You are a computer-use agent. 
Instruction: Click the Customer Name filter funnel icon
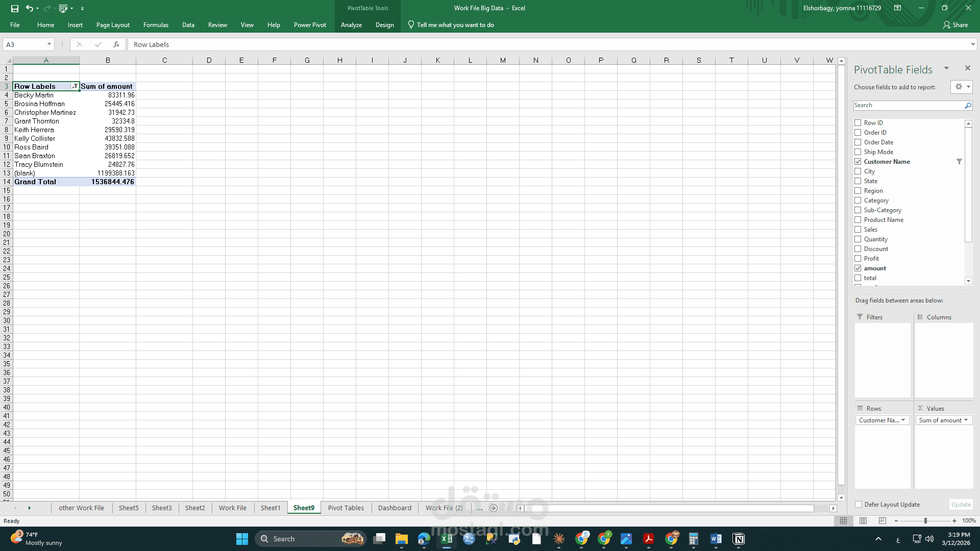(959, 162)
